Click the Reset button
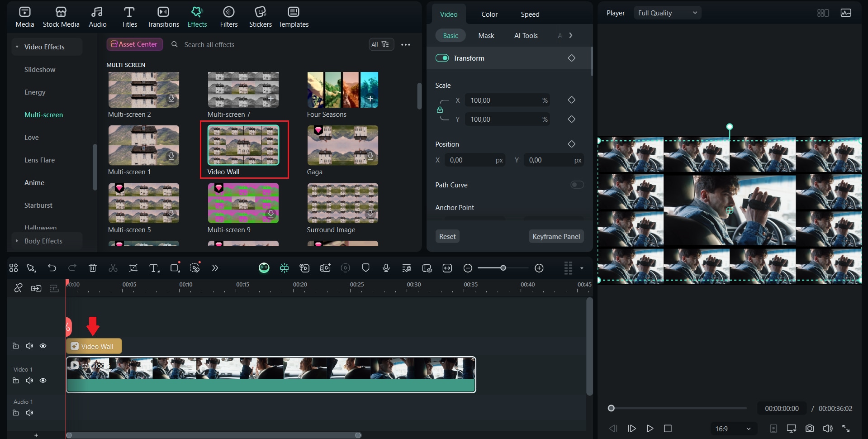This screenshot has height=439, width=868. click(447, 236)
